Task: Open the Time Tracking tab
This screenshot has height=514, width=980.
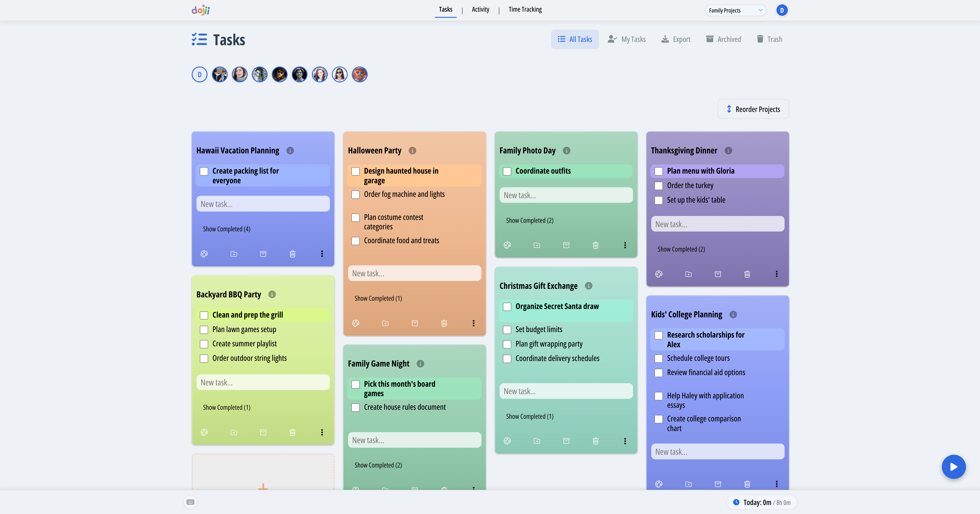Action: tap(525, 9)
